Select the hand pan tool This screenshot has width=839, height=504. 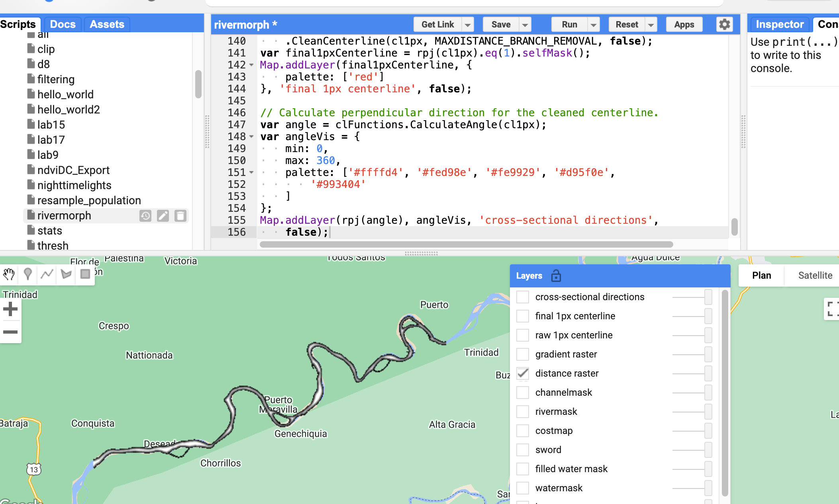[x=9, y=274]
